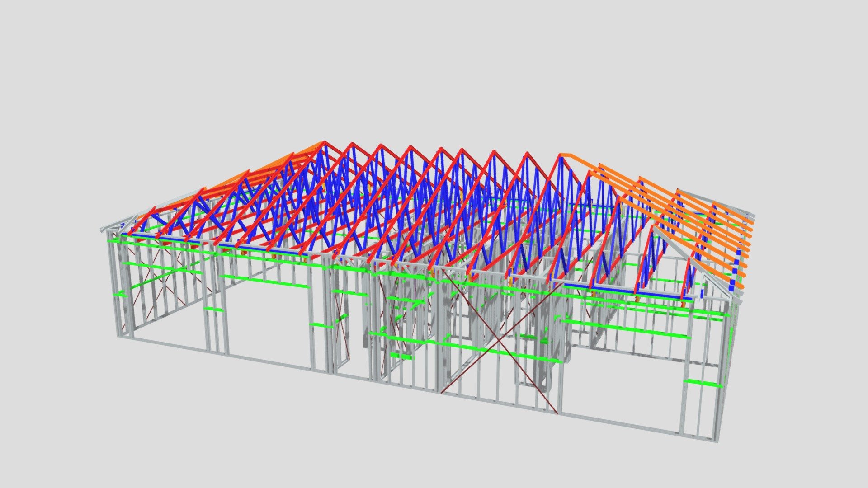Viewport: 868px width, 488px height.
Task: Select the leftmost red truss apex
Action: point(324,144)
